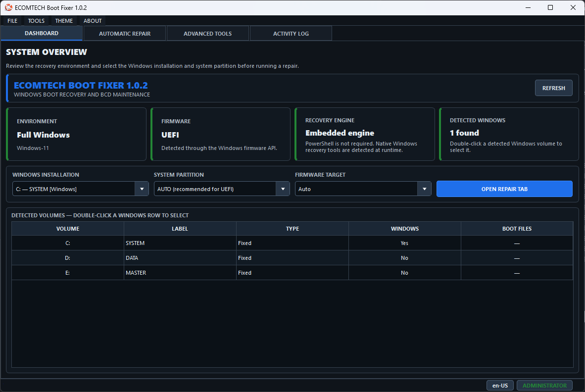Click the ECOMTECH app icon in title bar

coord(8,7)
